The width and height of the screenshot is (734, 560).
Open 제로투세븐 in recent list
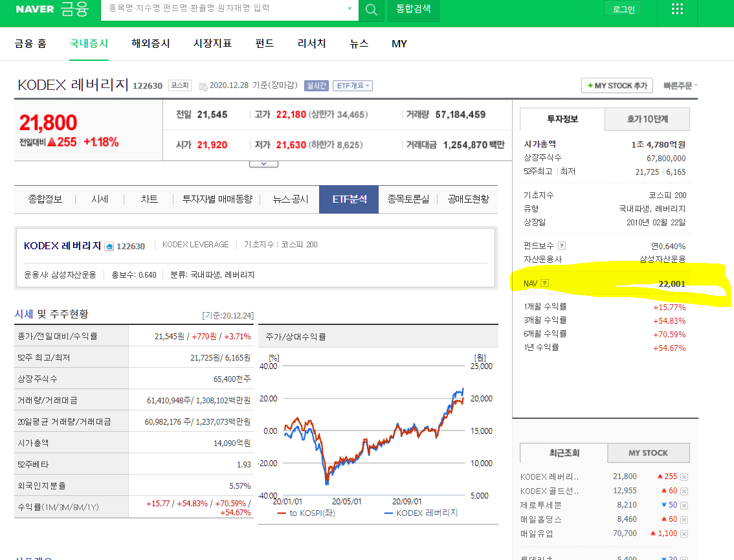coord(540,505)
